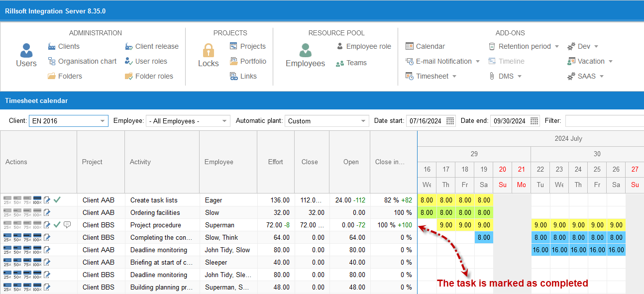Select the 24.00 -112 open cell
Screen dimensions: 644x294
349,200
